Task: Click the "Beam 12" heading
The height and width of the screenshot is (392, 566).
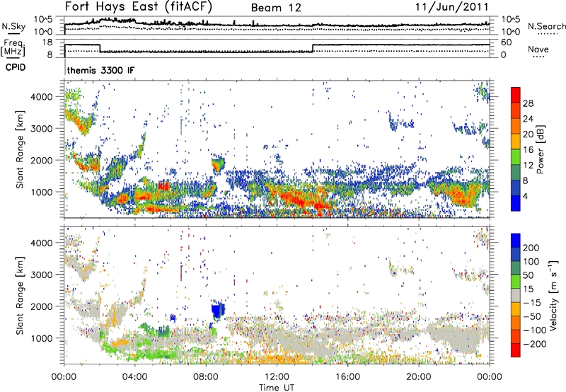Action: point(276,8)
